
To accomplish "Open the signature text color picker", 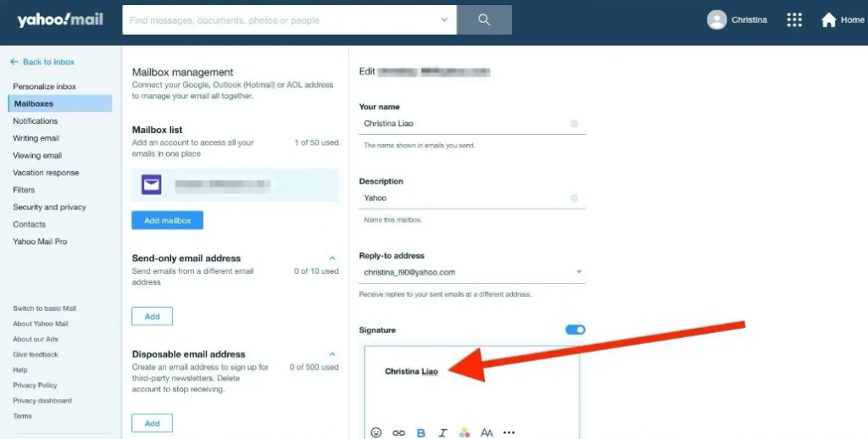I will pyautogui.click(x=465, y=432).
